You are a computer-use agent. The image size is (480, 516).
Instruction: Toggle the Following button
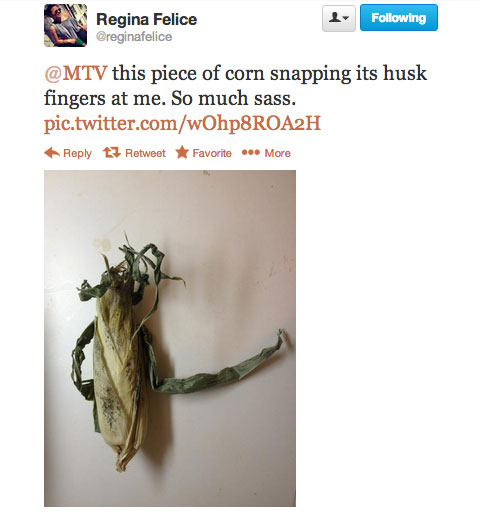pyautogui.click(x=399, y=18)
